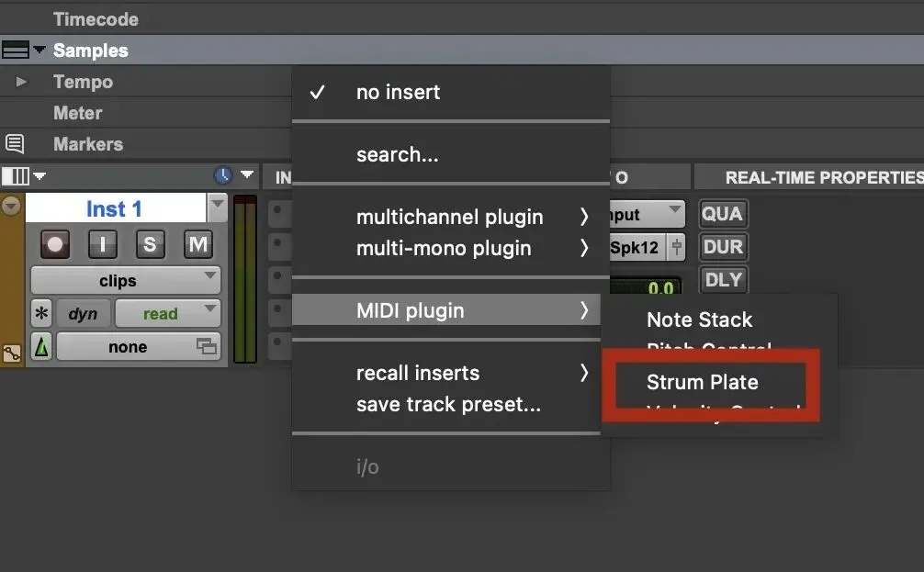The width and height of the screenshot is (924, 572).
Task: Open the track name dropdown arrow
Action: [218, 207]
